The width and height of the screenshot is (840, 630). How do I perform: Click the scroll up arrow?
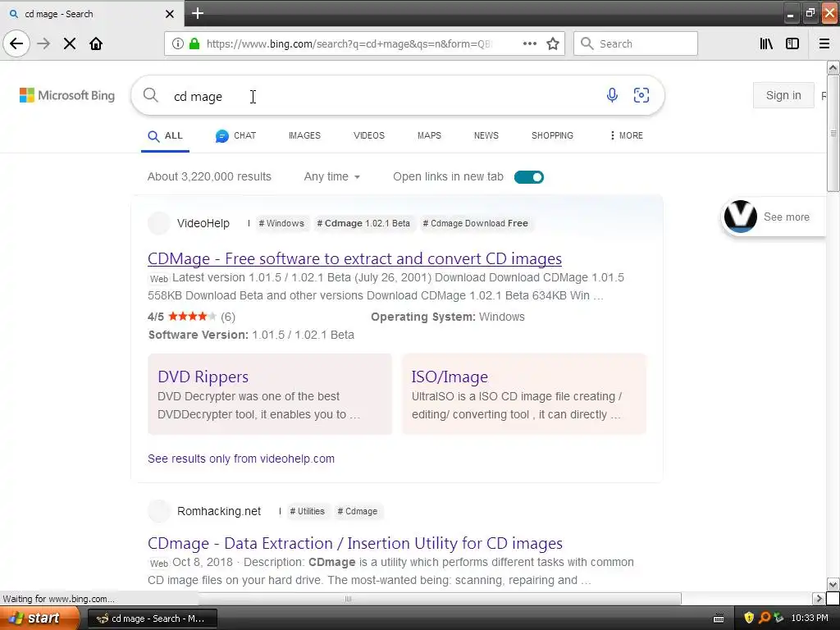click(833, 67)
